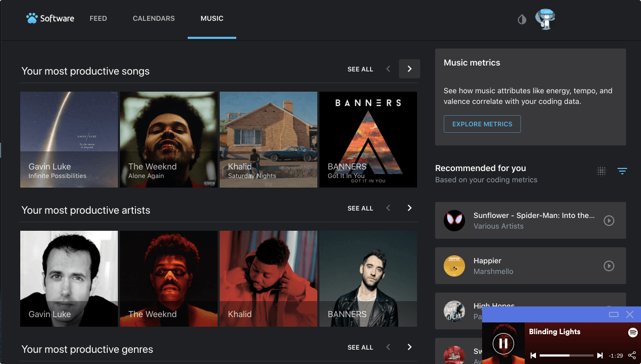Switch to the FEED tab
This screenshot has height=364, width=641.
[x=98, y=18]
